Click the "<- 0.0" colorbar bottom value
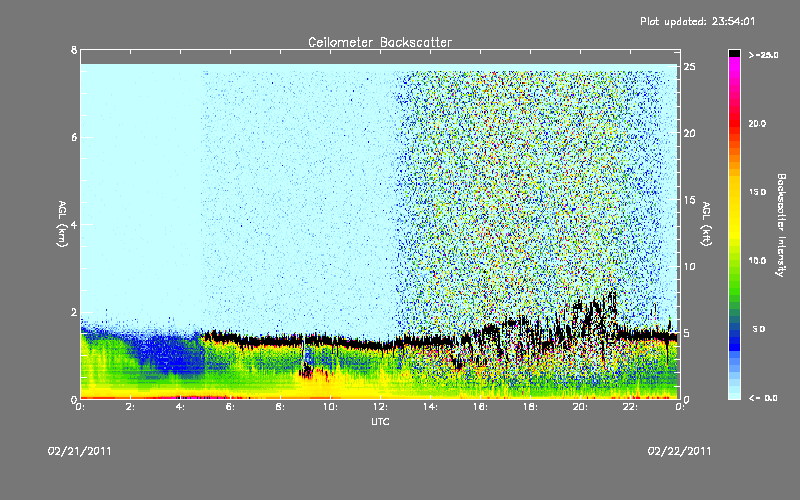This screenshot has height=500, width=800. (763, 398)
